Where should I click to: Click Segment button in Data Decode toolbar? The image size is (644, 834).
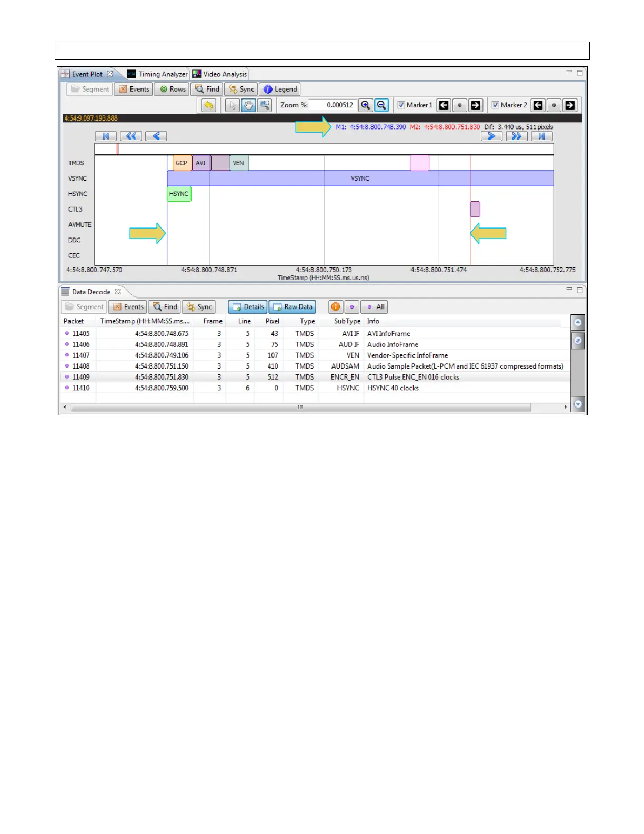84,307
